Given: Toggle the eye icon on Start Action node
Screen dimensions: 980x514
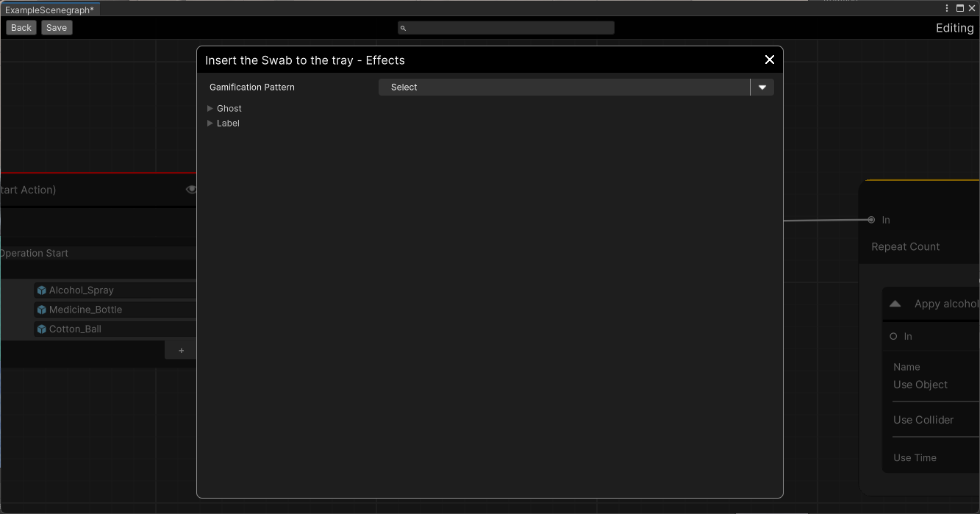Looking at the screenshot, I should point(191,190).
